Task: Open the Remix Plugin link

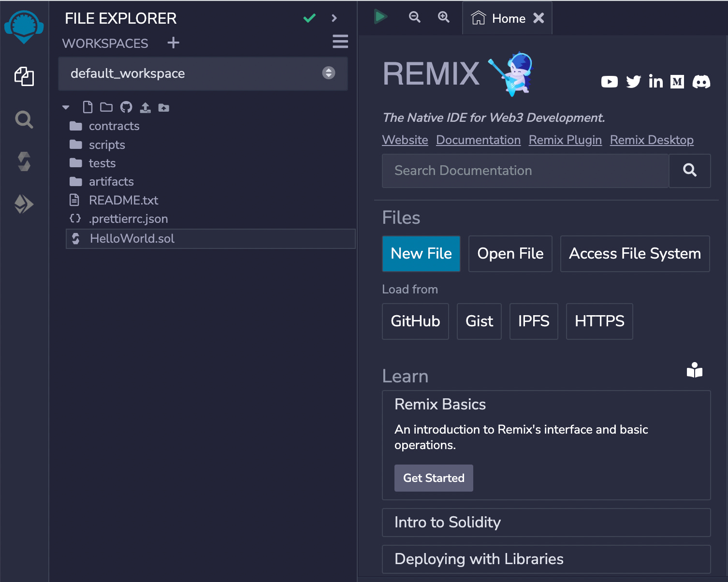Action: point(565,140)
